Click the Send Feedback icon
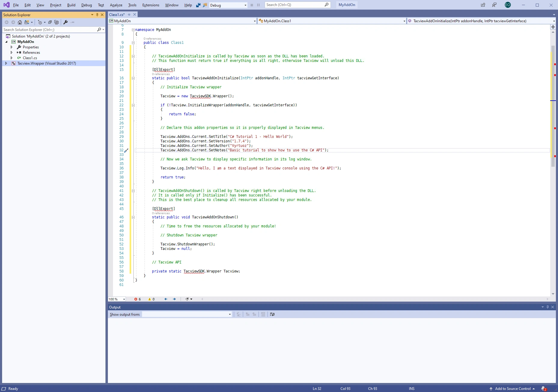Image resolution: width=558 pixels, height=392 pixels. pos(494,5)
